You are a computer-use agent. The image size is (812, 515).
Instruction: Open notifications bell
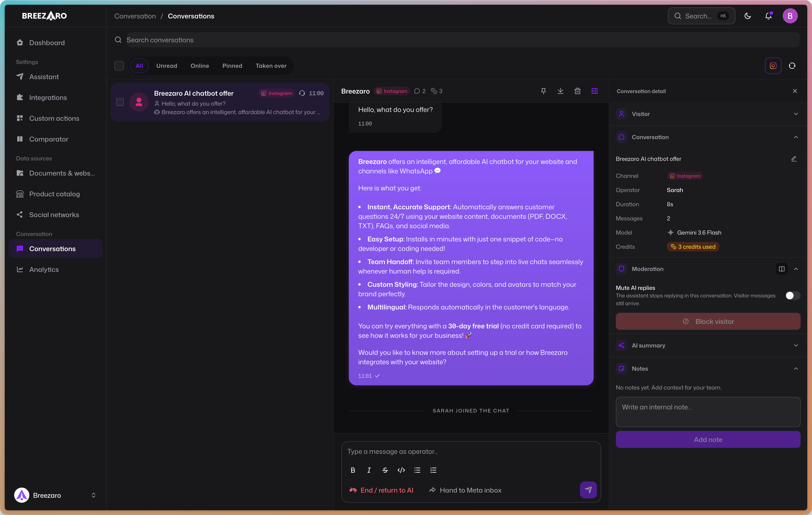(768, 16)
